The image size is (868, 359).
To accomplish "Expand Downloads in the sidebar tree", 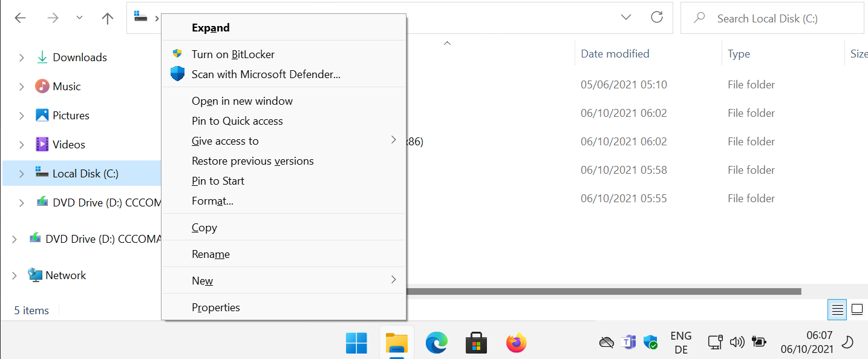I will [x=20, y=57].
